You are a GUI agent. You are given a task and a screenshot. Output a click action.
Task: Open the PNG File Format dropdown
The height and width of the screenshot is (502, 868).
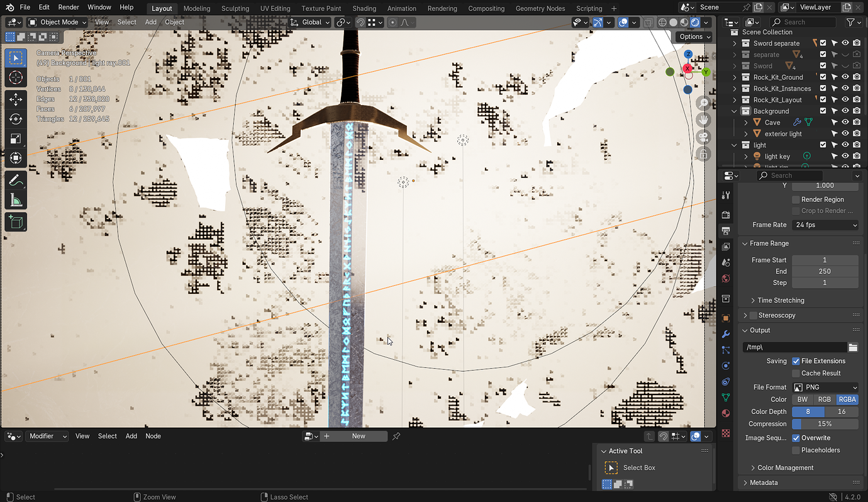pyautogui.click(x=825, y=388)
